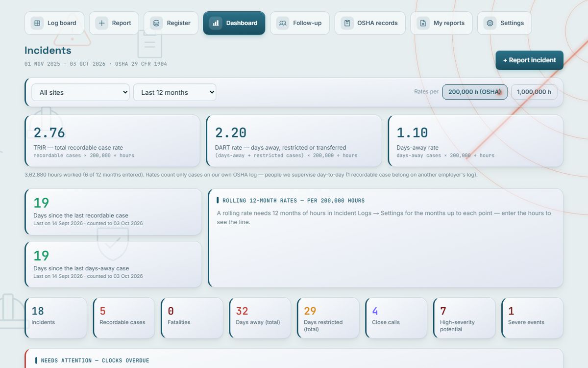Click the 29 Days restricted (total) tile
588x368 pixels.
328,318
